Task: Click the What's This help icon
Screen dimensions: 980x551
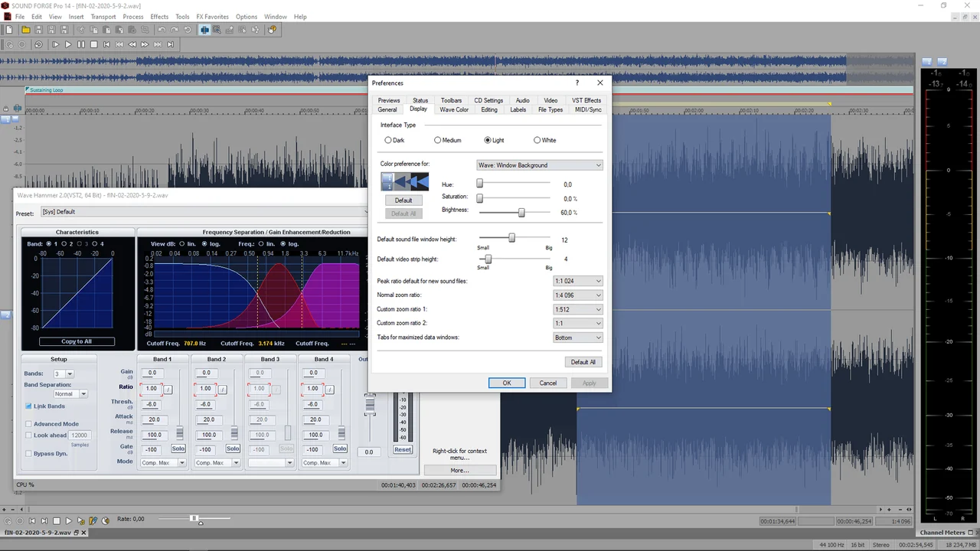Action: (272, 30)
